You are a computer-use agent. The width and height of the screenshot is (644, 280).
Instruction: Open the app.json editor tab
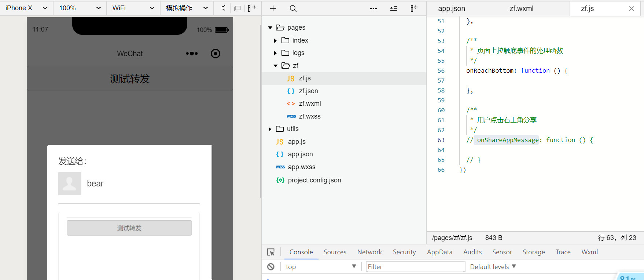coord(451,8)
